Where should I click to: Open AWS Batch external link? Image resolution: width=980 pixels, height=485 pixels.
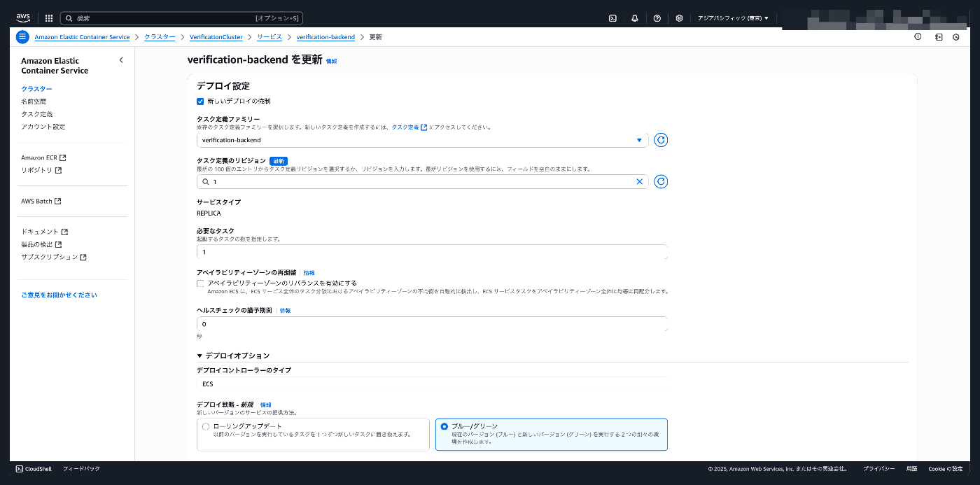click(x=41, y=202)
